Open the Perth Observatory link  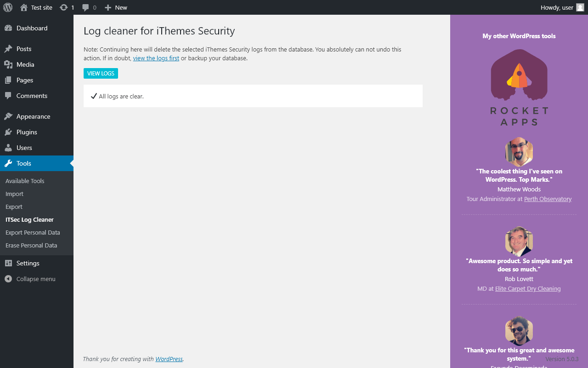click(x=548, y=199)
